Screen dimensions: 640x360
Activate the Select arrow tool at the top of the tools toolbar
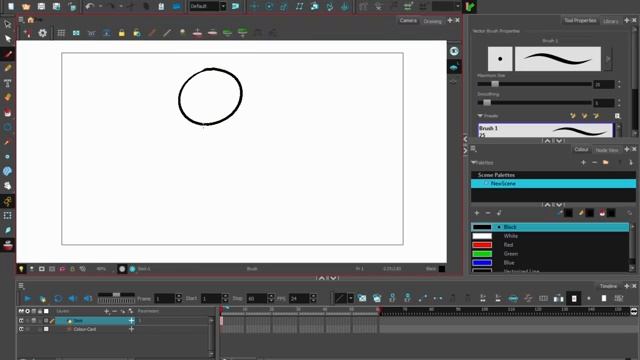[8, 24]
